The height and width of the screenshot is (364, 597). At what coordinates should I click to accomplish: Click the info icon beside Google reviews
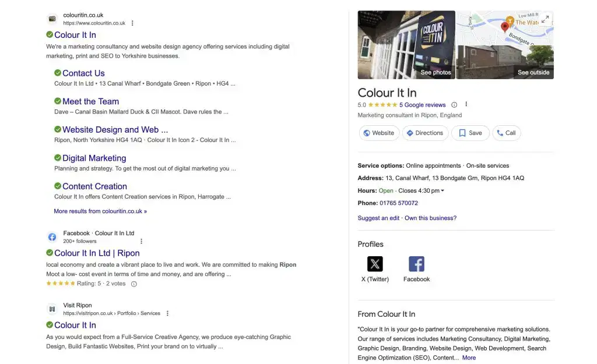tap(454, 105)
